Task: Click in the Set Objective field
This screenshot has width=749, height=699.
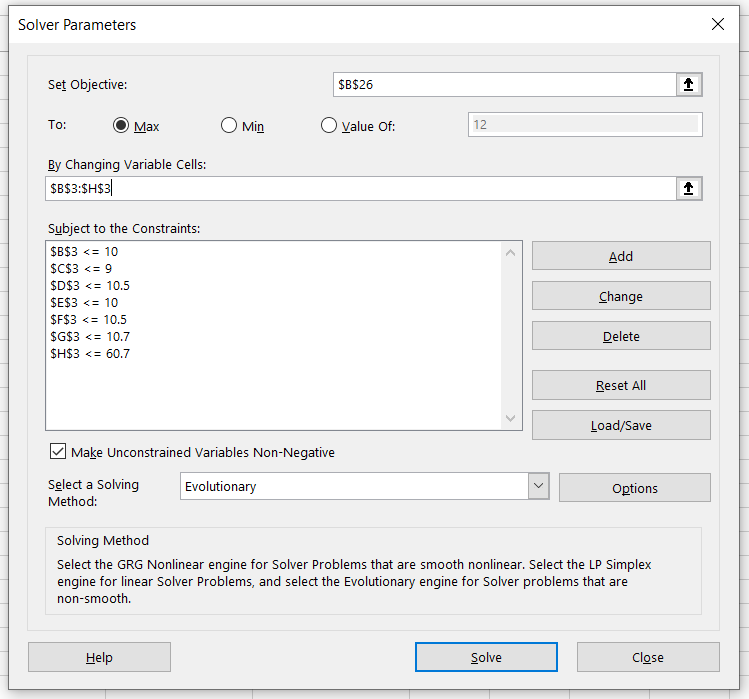Action: (504, 85)
